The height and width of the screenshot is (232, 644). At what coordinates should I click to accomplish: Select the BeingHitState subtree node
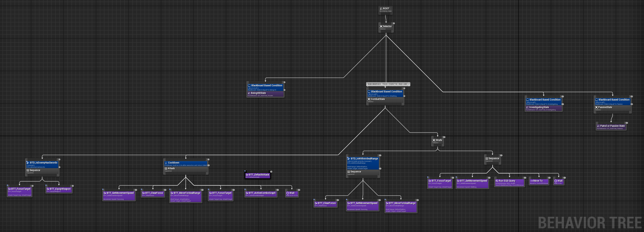tap(265, 94)
